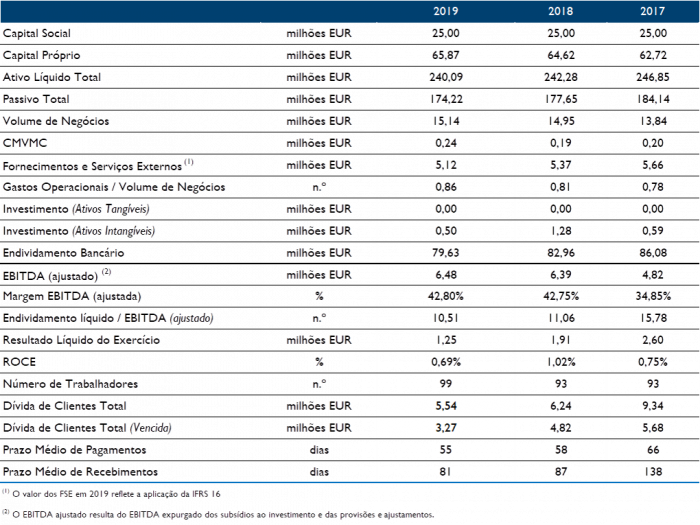700x525 pixels.
Task: Select the highlighted 5,54 cell
Action: click(x=446, y=406)
